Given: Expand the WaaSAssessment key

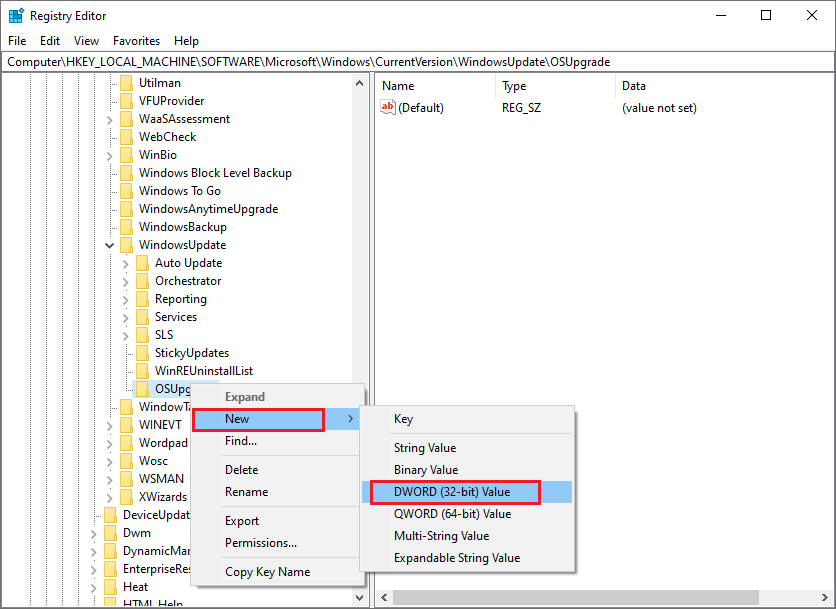Looking at the screenshot, I should click(109, 119).
